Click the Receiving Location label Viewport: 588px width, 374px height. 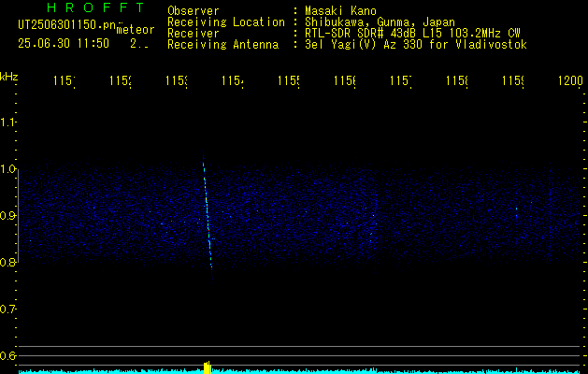(226, 22)
